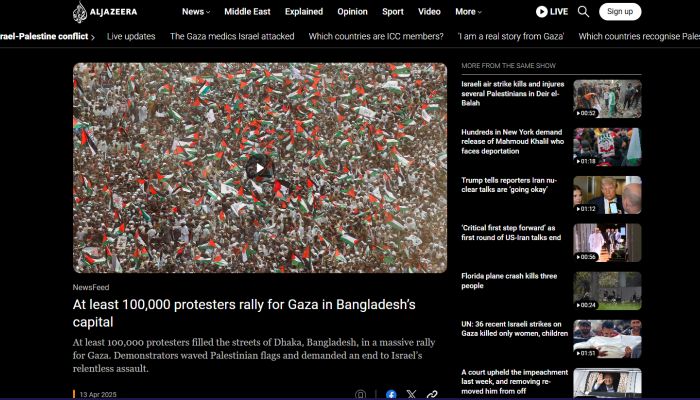Click the Al Jazeera logo
Viewport: 700px width, 400px height.
coord(105,12)
